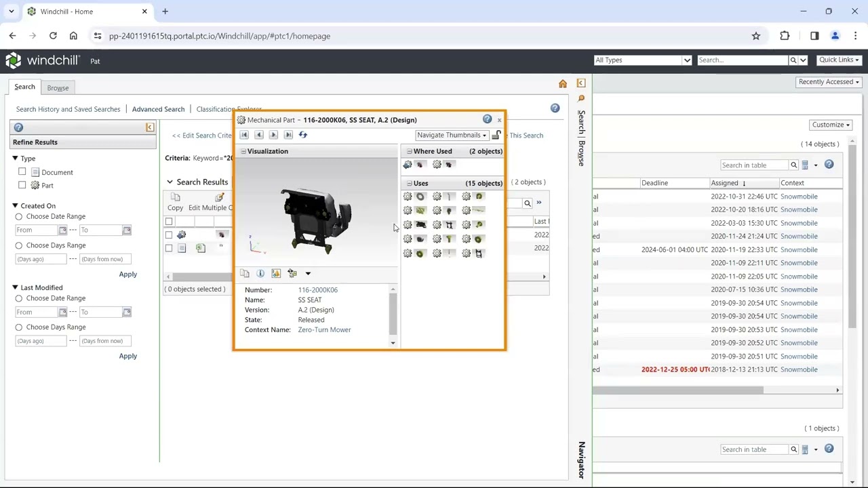
Task: Click the structure icon below visualization
Action: point(292,273)
